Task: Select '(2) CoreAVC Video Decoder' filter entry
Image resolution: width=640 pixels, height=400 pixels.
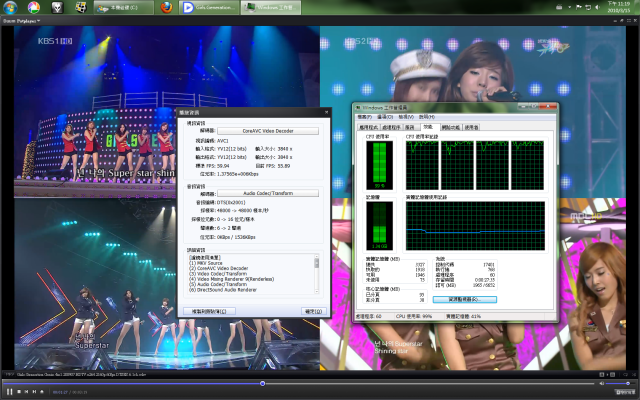Action: (218, 269)
